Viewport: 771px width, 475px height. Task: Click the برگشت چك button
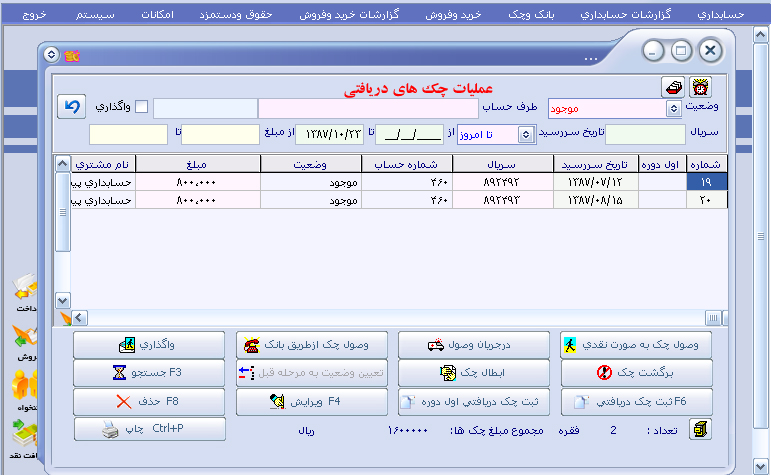pyautogui.click(x=636, y=373)
